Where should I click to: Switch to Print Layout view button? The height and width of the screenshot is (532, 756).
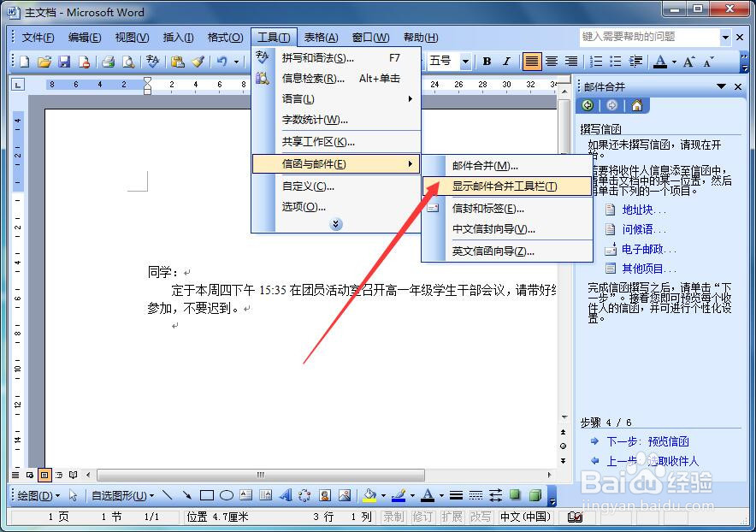44,475
